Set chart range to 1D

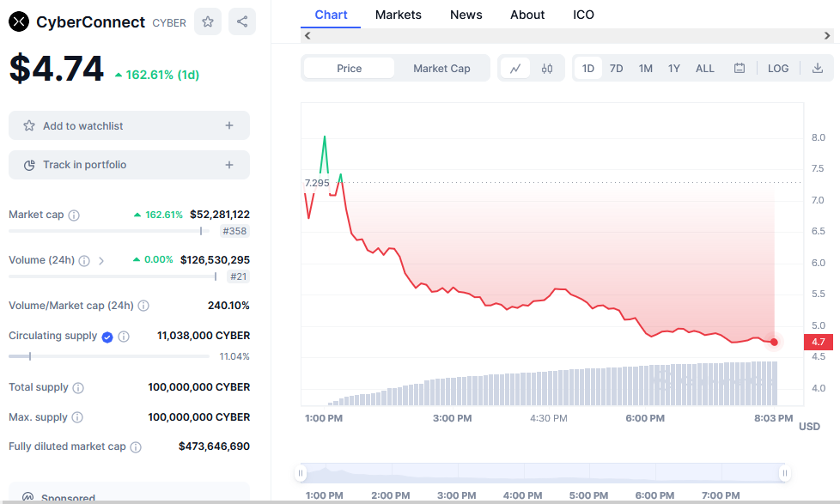pos(588,69)
